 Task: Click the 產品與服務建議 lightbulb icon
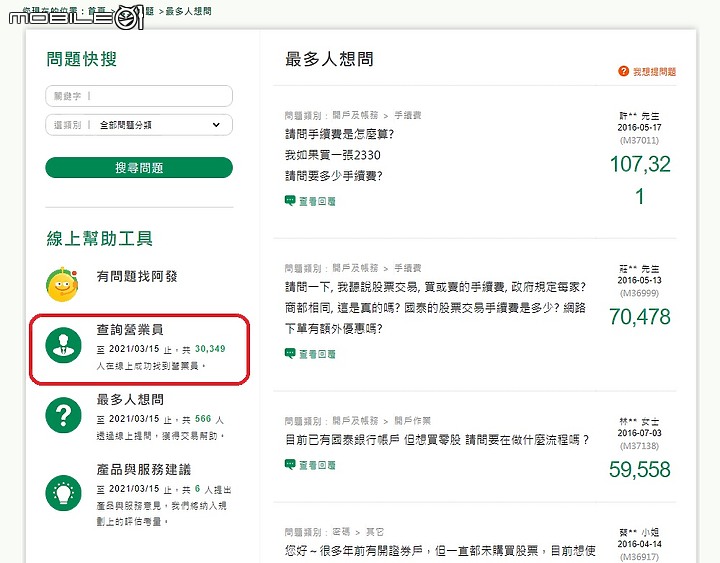[63, 493]
